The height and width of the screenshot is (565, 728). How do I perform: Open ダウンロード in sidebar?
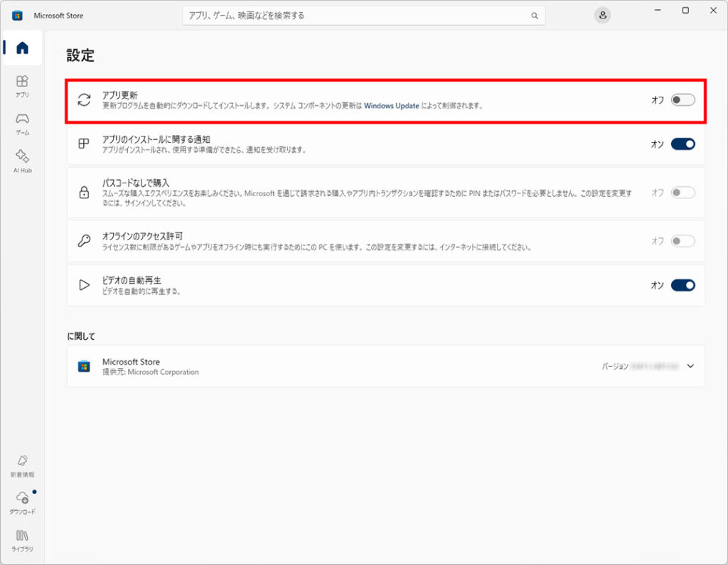22,502
